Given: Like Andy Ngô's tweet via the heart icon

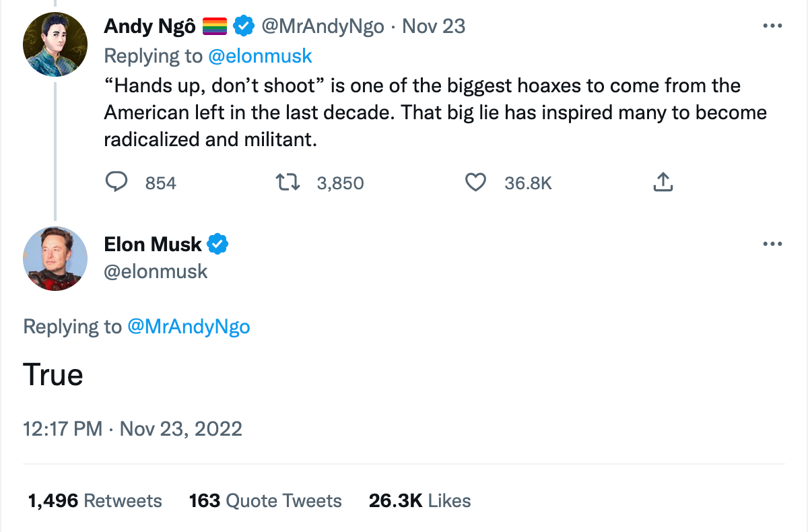Looking at the screenshot, I should [475, 182].
